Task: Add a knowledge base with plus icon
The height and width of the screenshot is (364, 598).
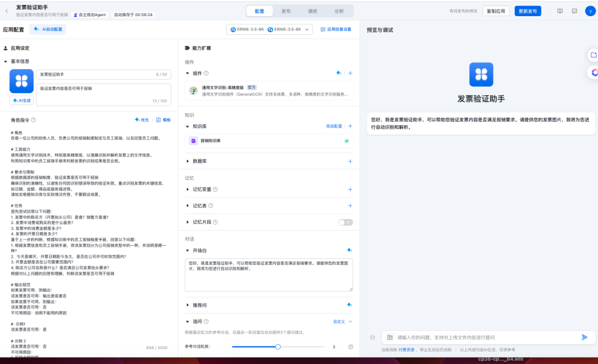Action: 350,126
